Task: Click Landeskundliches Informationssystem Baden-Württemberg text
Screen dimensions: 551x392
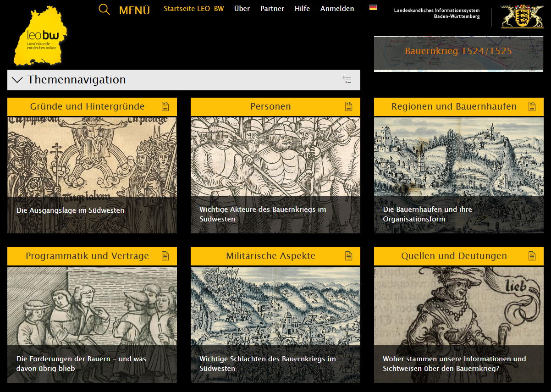Action: 437,13
